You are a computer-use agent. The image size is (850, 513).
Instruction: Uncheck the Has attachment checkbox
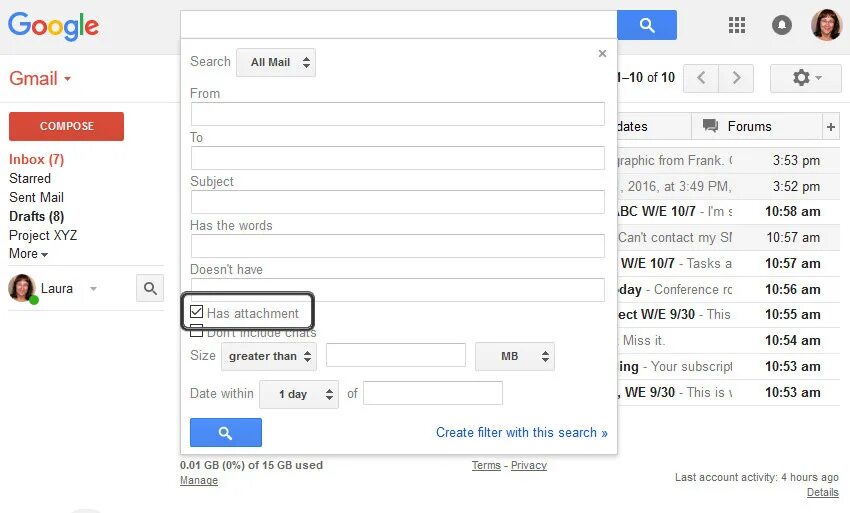(x=197, y=312)
